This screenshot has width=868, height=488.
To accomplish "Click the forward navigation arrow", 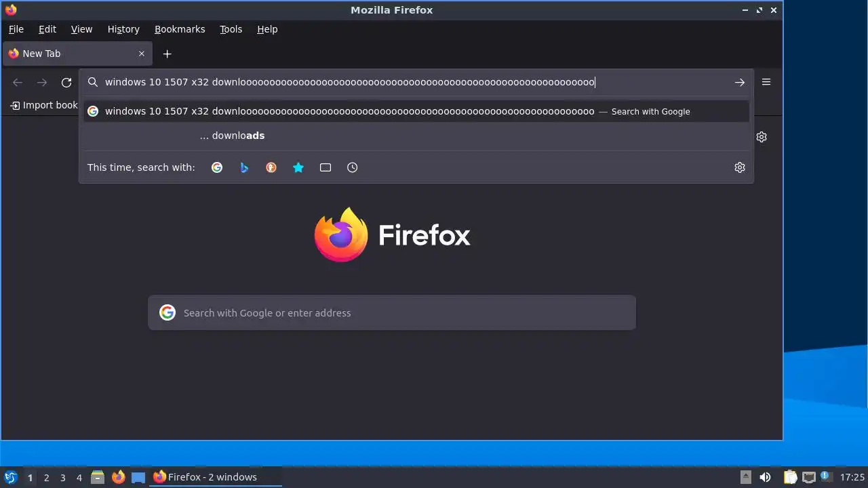I will [42, 82].
